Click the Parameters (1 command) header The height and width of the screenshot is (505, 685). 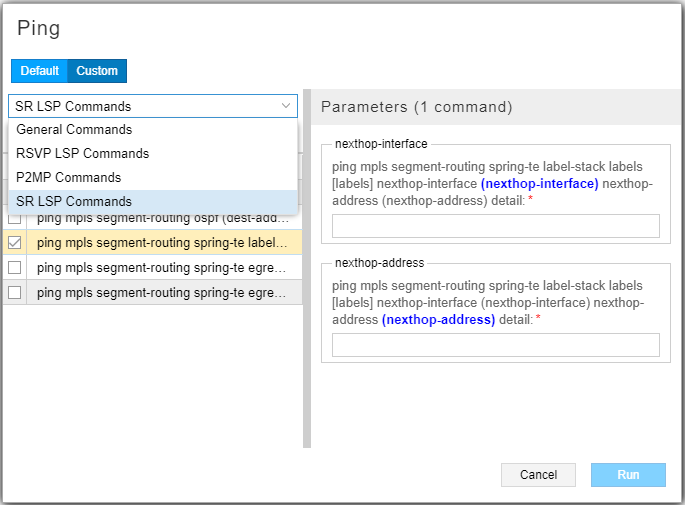[x=416, y=106]
